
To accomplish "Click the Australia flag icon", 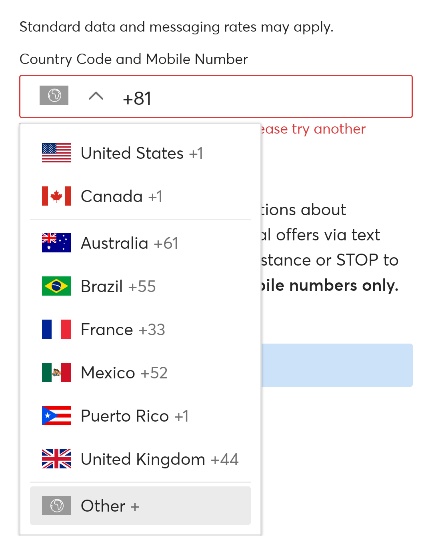I will [x=56, y=243].
